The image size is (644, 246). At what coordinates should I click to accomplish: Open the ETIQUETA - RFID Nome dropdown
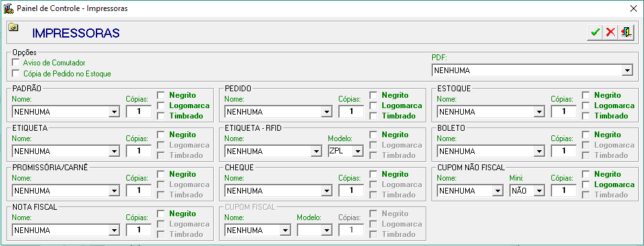coord(316,151)
